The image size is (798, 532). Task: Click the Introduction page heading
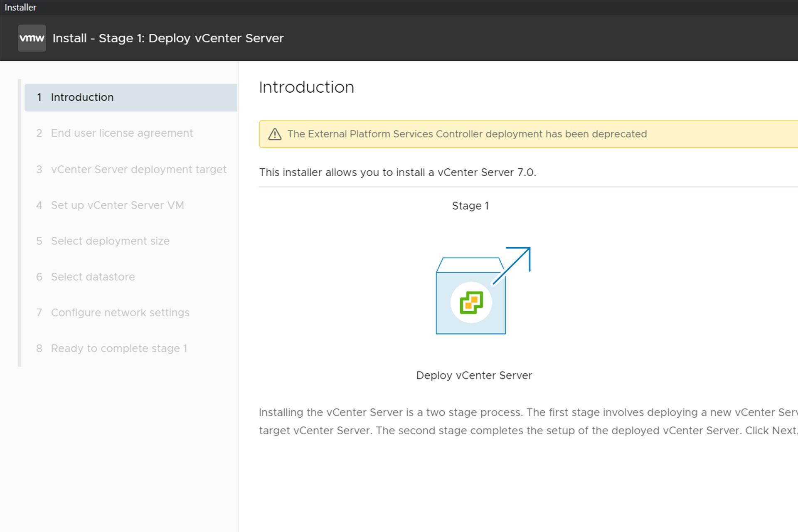point(306,87)
